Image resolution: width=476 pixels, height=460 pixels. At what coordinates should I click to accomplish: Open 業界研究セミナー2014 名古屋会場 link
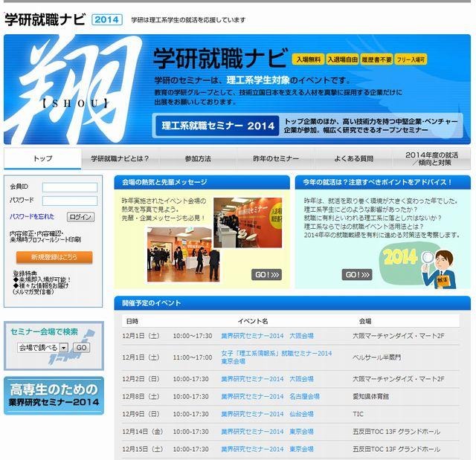click(270, 397)
